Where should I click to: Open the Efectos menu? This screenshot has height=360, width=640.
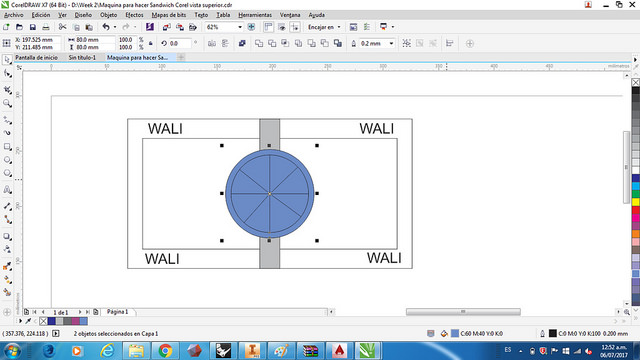click(134, 15)
